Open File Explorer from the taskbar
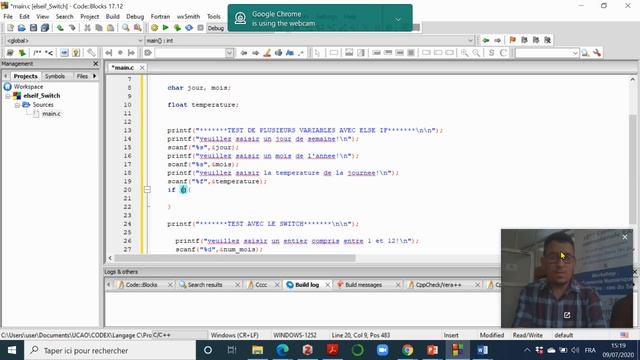 click(257, 350)
